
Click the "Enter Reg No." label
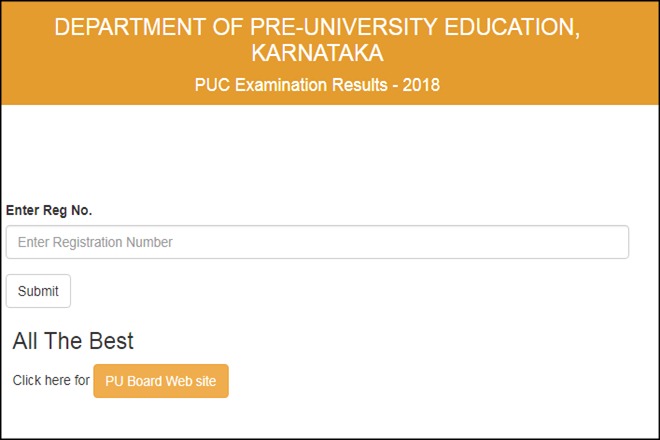click(x=49, y=210)
